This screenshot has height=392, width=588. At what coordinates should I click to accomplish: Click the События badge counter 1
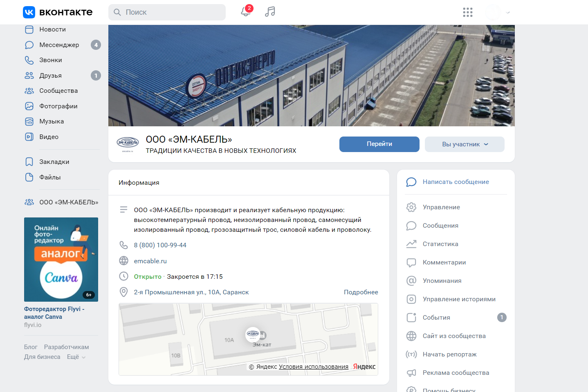(x=502, y=318)
